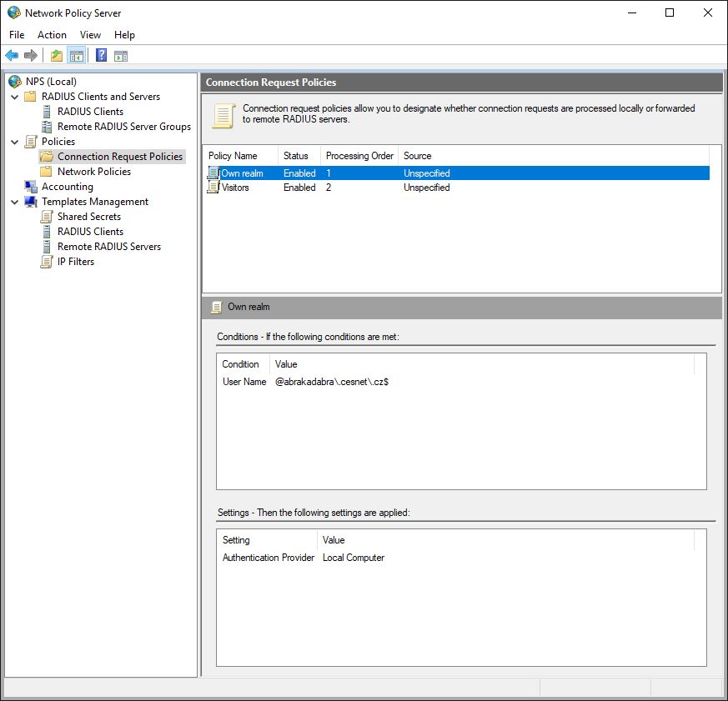Sort by the Policy Name column header
Screen dimensions: 728x701
click(241, 156)
